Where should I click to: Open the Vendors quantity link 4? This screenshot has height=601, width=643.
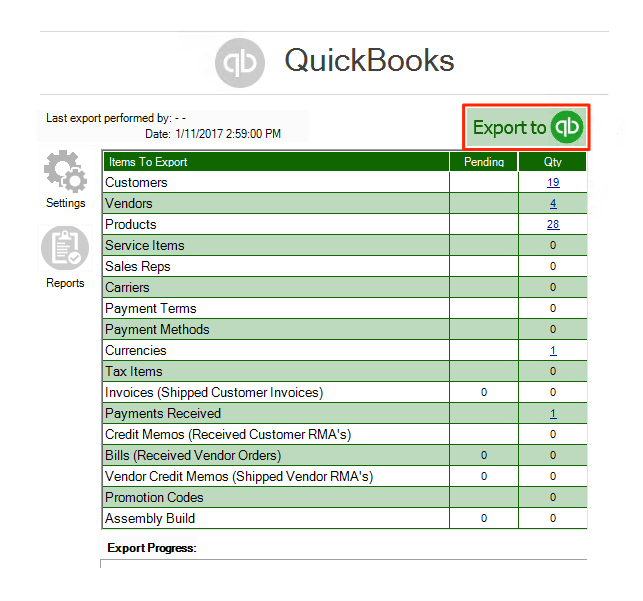pyautogui.click(x=553, y=203)
